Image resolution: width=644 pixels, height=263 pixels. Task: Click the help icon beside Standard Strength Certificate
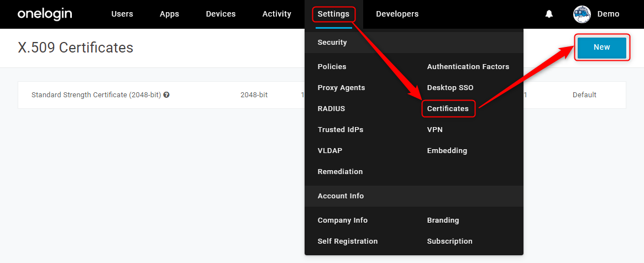(x=166, y=95)
